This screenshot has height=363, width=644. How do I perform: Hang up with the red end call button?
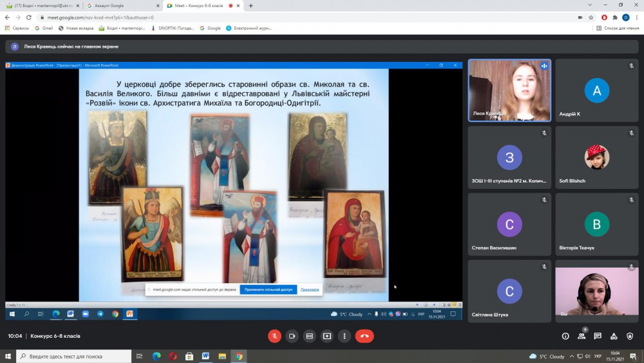pyautogui.click(x=365, y=336)
